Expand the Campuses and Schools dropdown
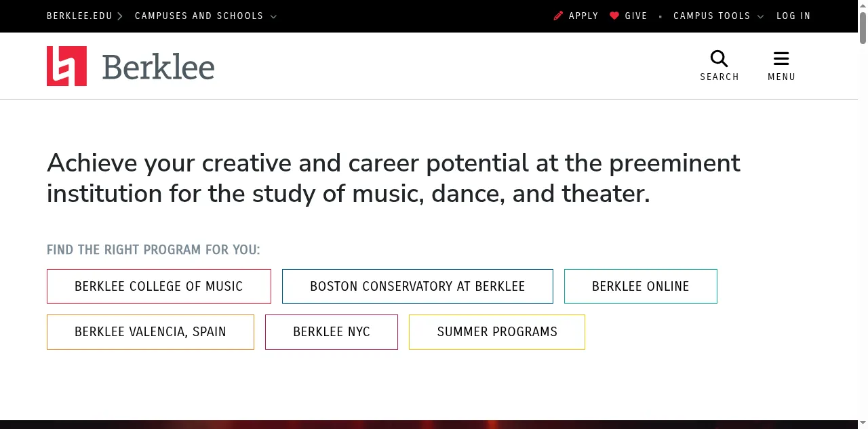 pyautogui.click(x=205, y=16)
